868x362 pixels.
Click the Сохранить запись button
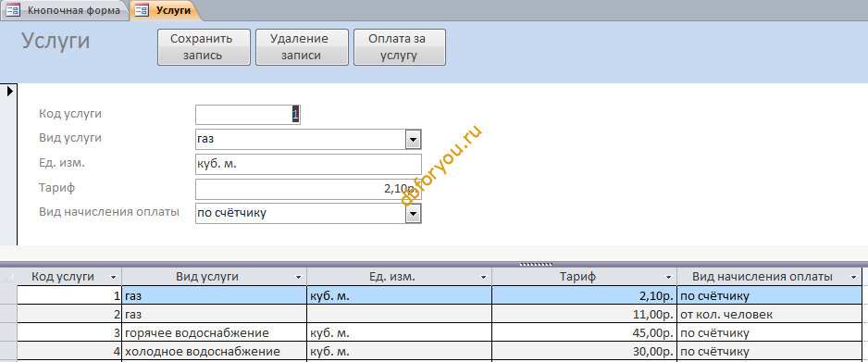(x=204, y=47)
